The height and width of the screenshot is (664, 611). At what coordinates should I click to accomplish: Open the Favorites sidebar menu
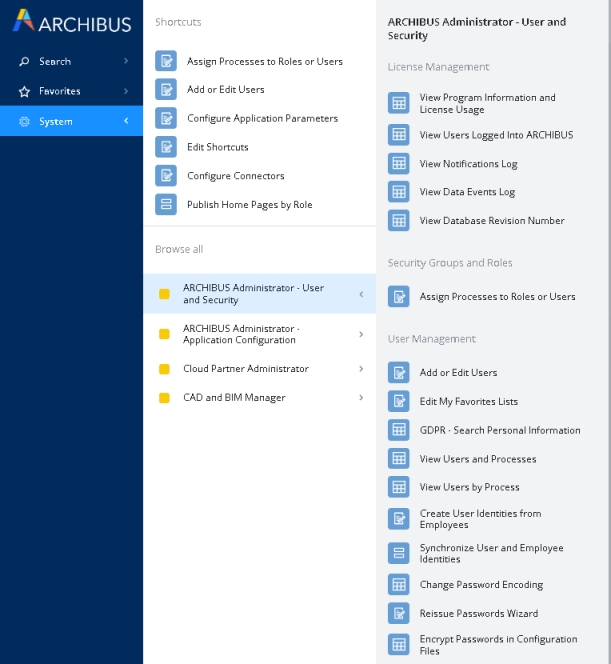[x=72, y=91]
